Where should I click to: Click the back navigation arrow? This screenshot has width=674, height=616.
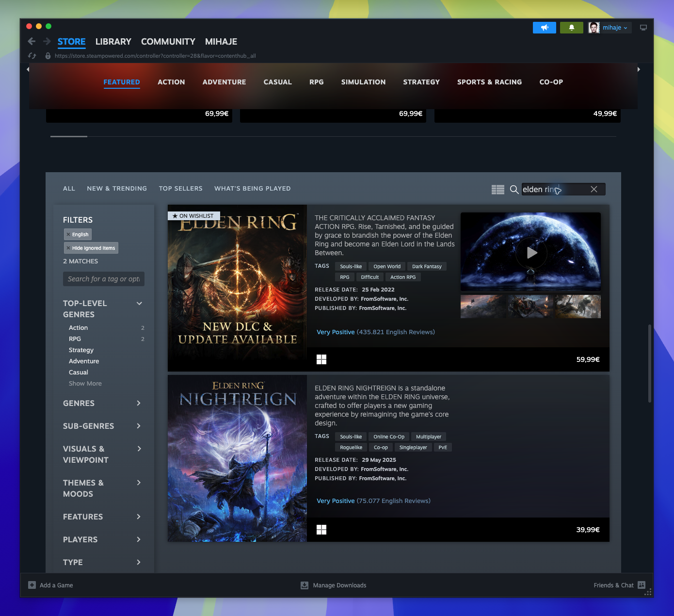point(32,41)
